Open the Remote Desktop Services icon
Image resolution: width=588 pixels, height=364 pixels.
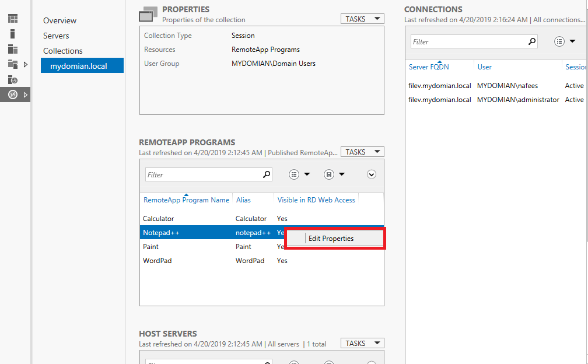coord(13,94)
